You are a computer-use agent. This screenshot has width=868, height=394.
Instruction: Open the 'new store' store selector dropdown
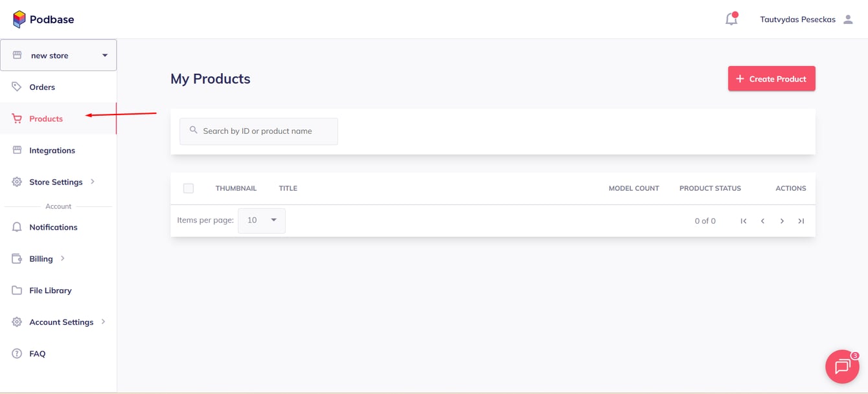pyautogui.click(x=58, y=55)
